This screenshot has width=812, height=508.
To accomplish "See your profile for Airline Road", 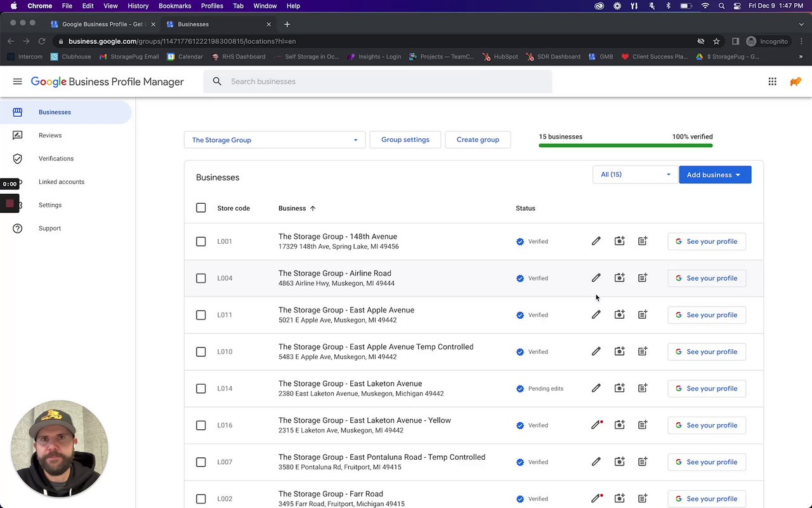I will click(707, 278).
